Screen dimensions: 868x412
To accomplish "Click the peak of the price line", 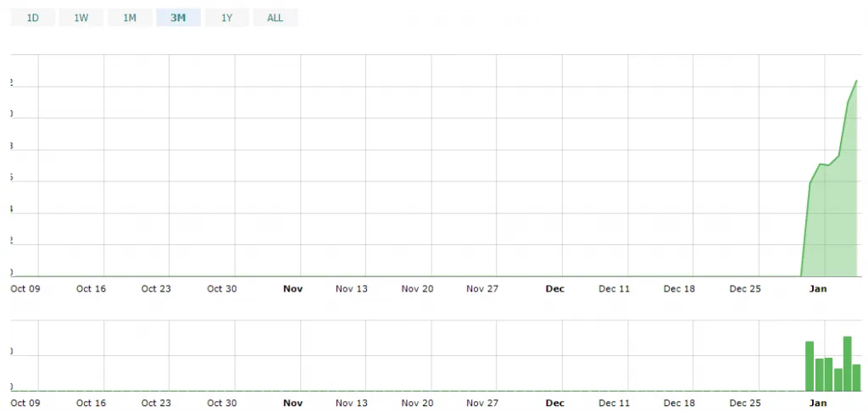I will click(x=857, y=81).
